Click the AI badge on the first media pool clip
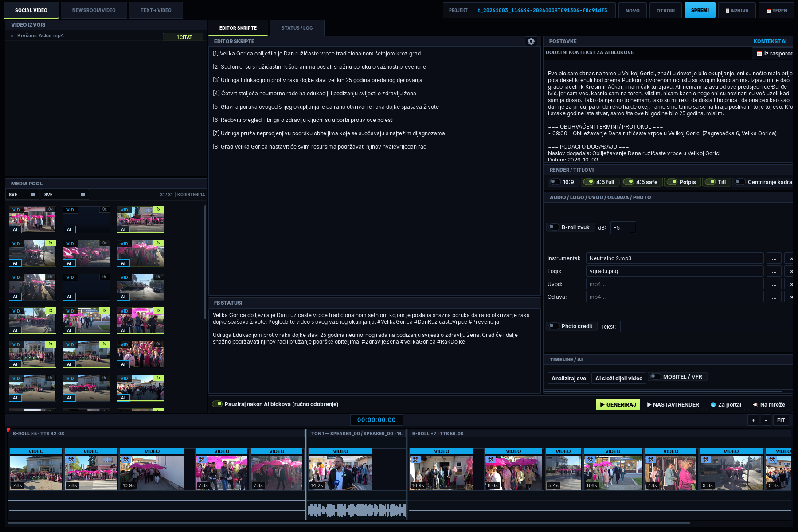 15,229
